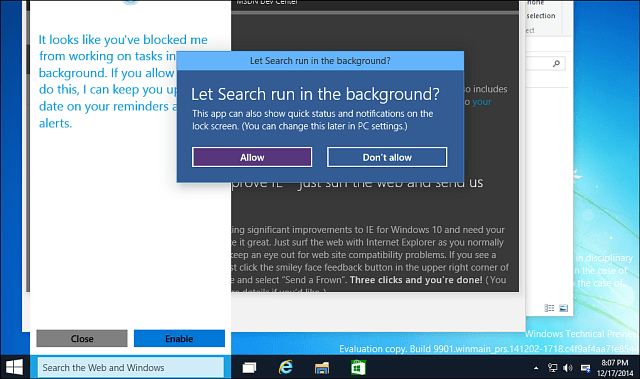Allow Search to run in background

[x=252, y=157]
